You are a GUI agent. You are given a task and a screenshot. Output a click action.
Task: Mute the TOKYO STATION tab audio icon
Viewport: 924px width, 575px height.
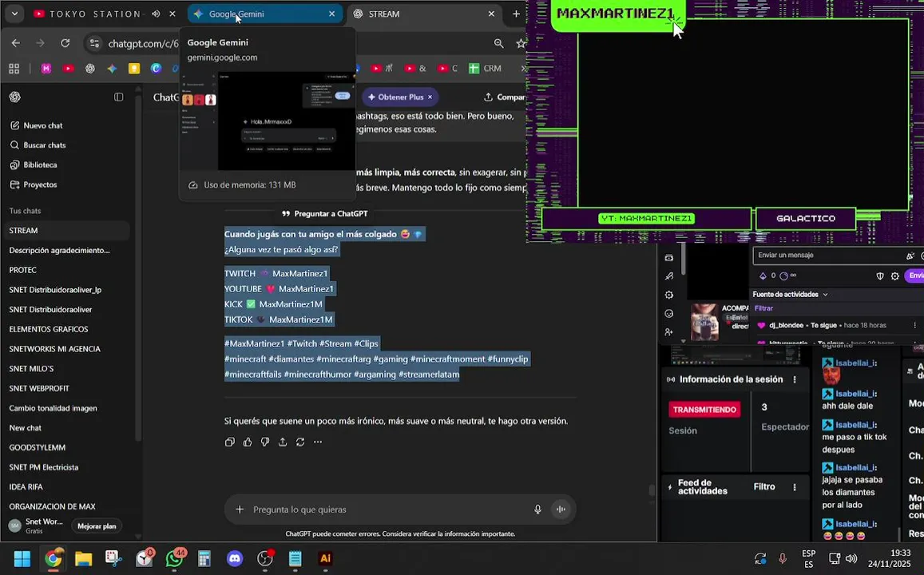157,14
